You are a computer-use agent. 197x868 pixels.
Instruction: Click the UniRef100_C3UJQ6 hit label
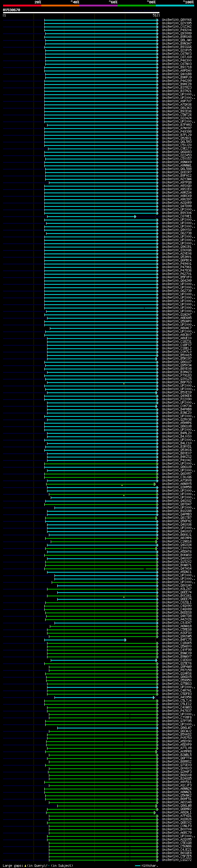(x=177, y=477)
